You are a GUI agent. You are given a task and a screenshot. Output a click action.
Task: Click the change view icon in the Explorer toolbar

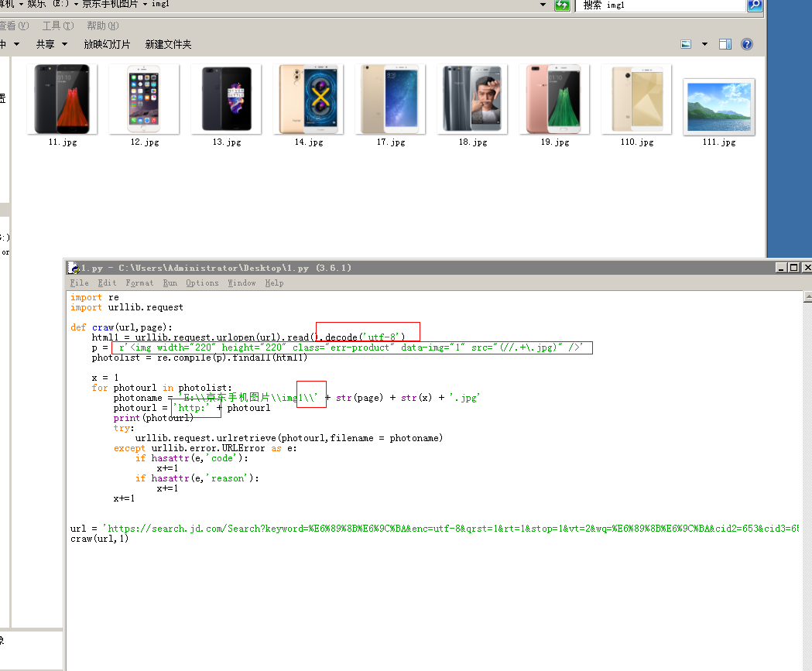[x=686, y=45]
